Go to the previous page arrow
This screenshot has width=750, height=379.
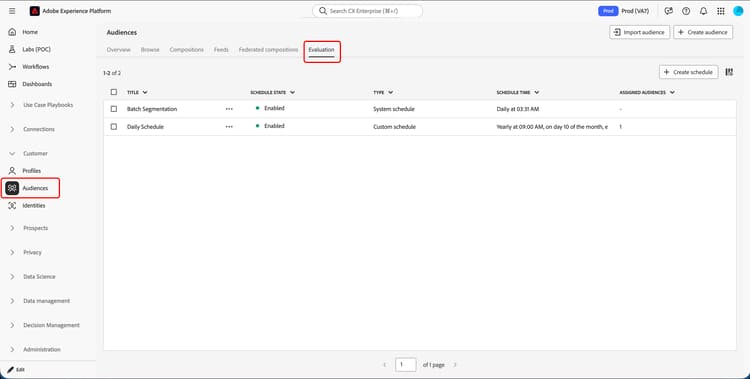(385, 365)
